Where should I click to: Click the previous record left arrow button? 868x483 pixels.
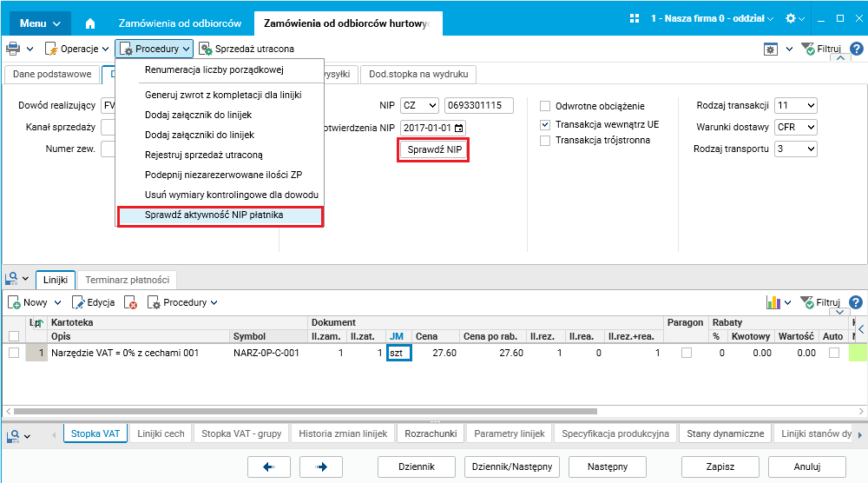click(x=269, y=466)
